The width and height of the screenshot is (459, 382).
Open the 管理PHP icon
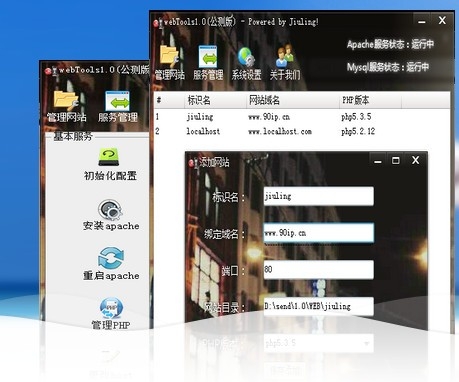[x=111, y=308]
